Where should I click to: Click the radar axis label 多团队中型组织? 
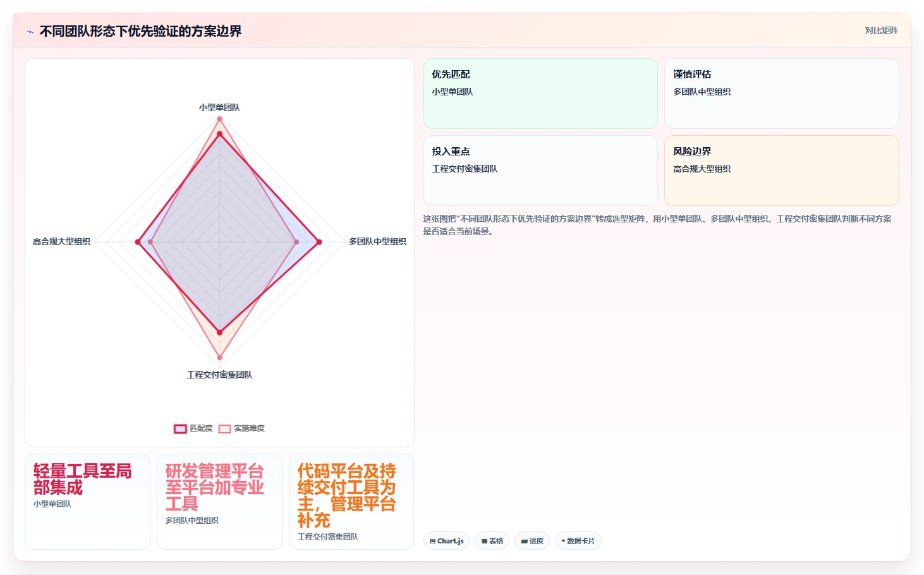(377, 241)
